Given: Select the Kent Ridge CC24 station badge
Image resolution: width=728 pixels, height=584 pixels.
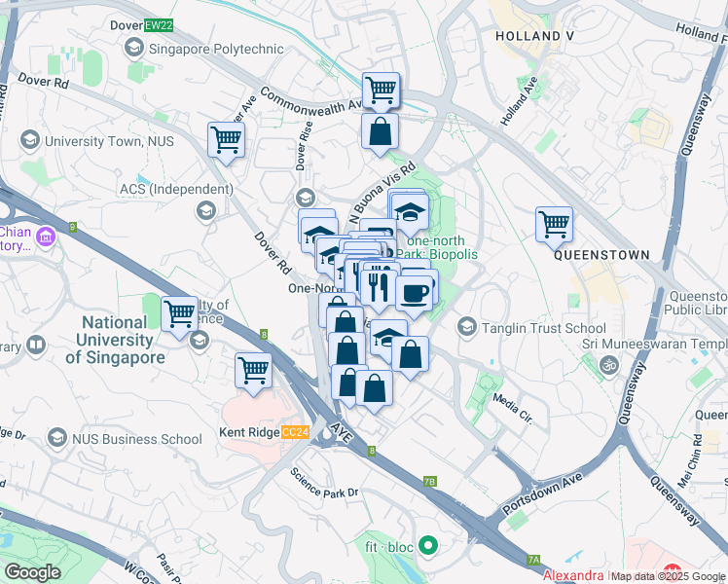Looking at the screenshot, I should (x=295, y=432).
